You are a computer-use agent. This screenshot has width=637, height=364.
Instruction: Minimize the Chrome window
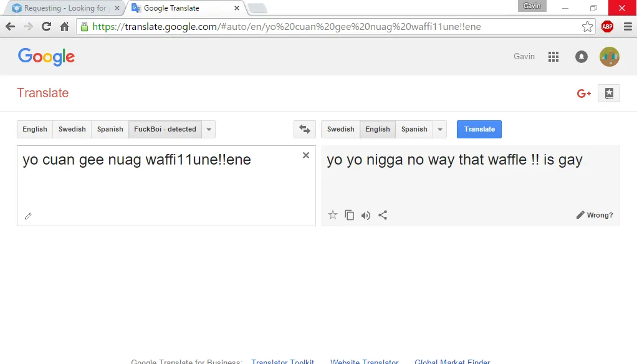point(565,8)
